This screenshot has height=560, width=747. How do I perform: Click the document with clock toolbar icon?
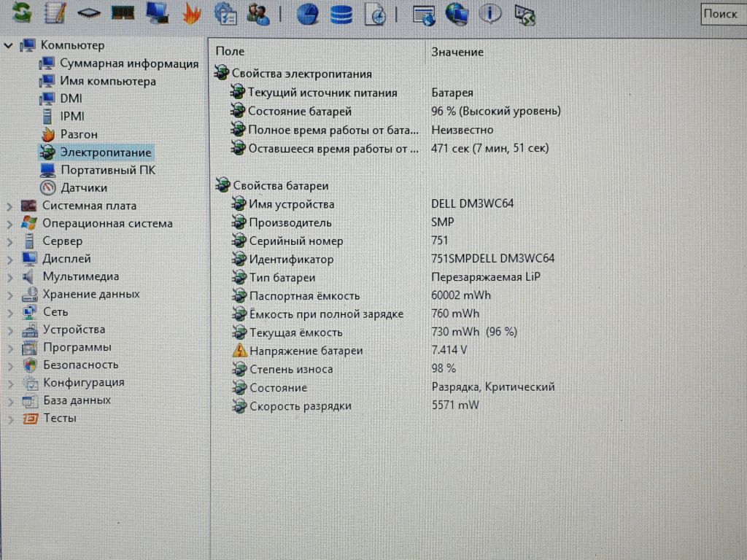pyautogui.click(x=375, y=15)
